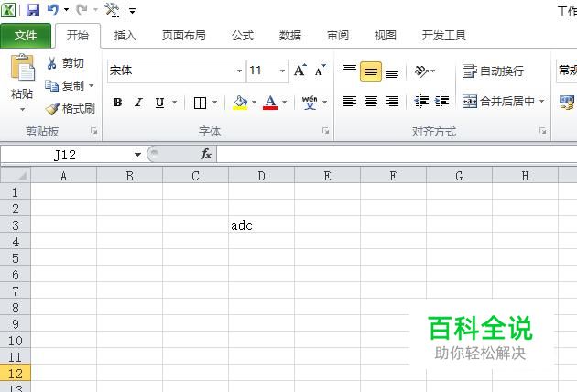Screen dimensions: 577x392
Task: Align text right
Action: coord(392,101)
